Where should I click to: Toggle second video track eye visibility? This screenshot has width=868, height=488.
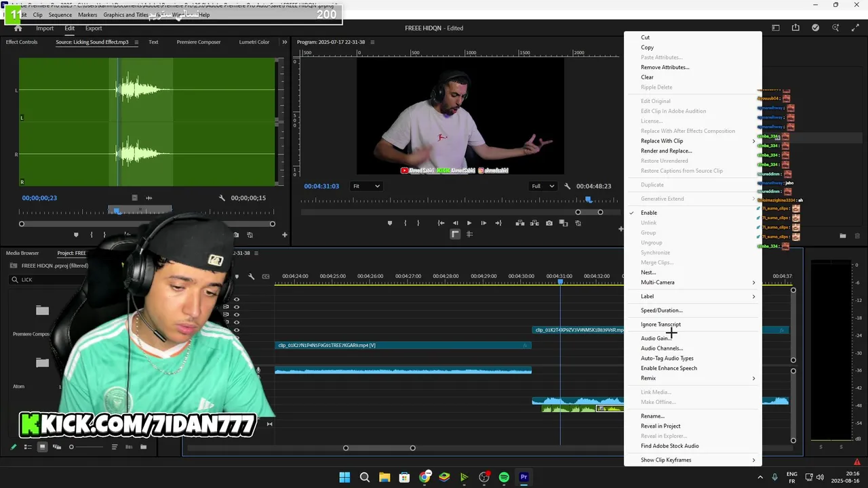coord(236,307)
